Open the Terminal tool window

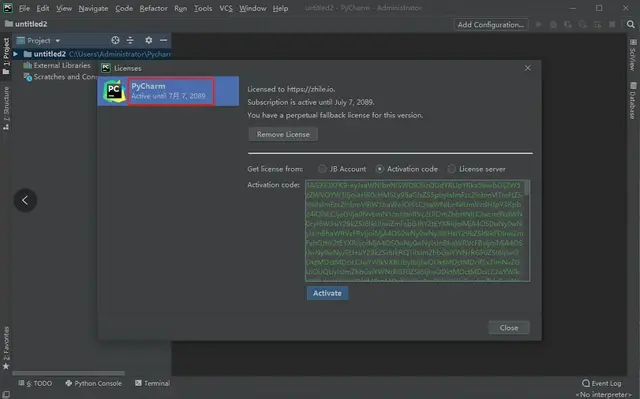pos(152,383)
